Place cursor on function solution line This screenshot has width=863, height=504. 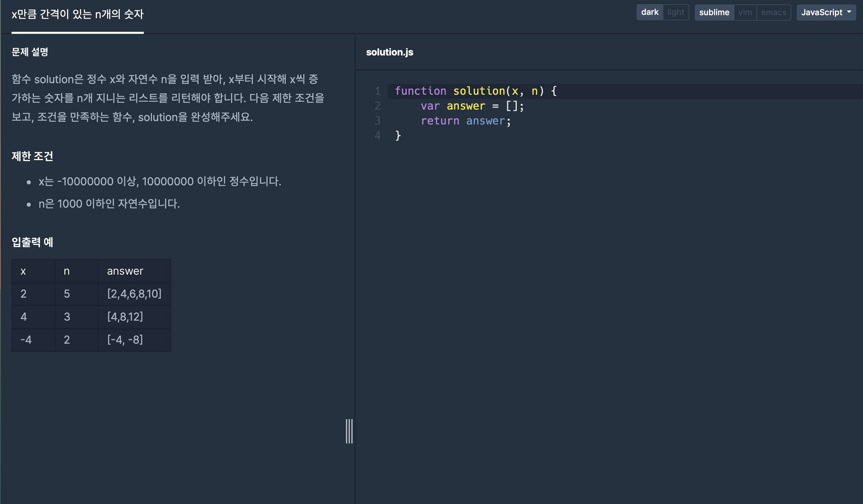[475, 91]
